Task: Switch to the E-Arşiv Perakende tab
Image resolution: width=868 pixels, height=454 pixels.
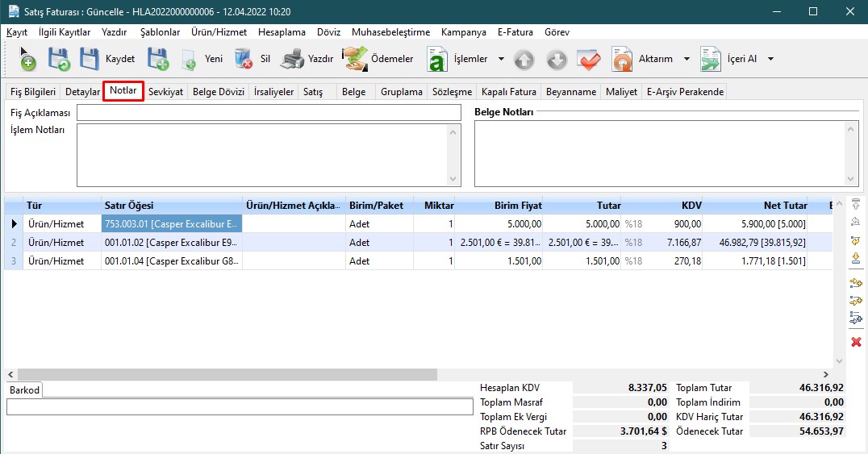Action: (x=685, y=92)
